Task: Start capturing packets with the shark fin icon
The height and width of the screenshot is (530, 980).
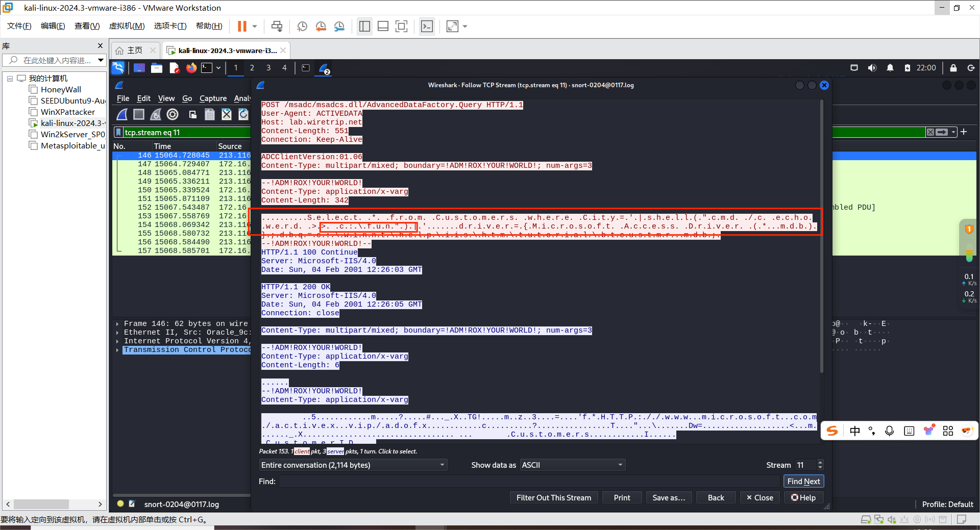Action: coord(122,114)
